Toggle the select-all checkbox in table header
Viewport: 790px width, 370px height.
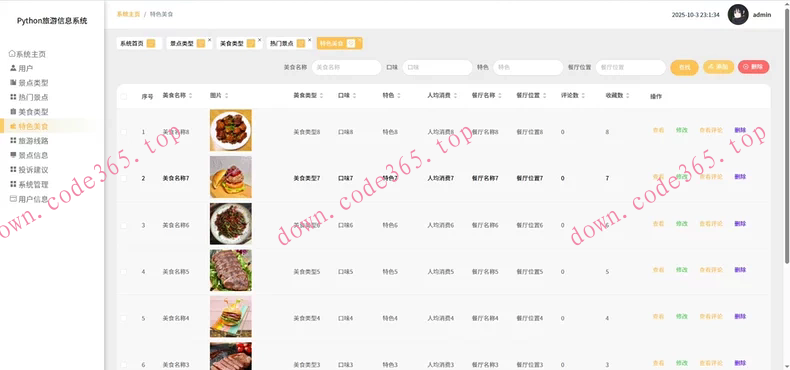[x=124, y=96]
